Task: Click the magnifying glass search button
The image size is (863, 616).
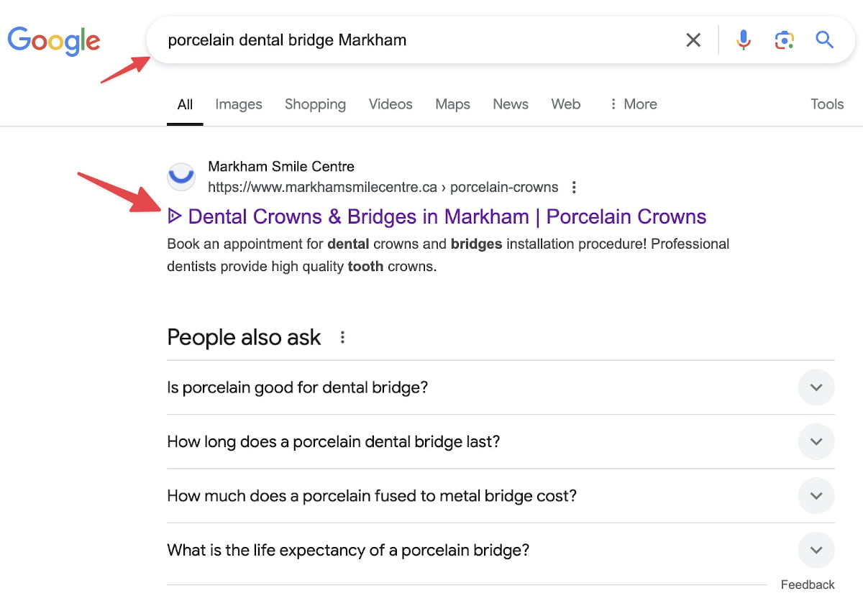Action: (824, 40)
